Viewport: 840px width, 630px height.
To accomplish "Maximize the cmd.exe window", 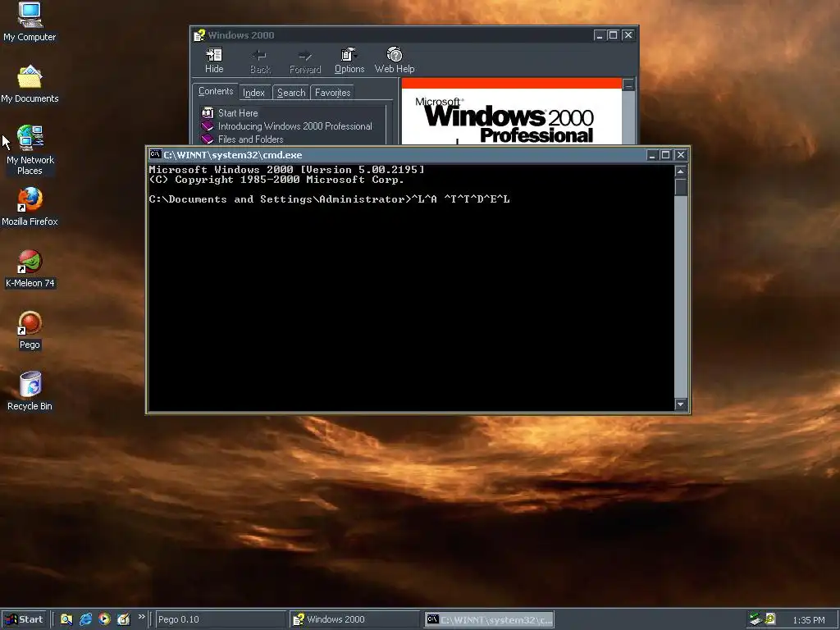I will 665,155.
